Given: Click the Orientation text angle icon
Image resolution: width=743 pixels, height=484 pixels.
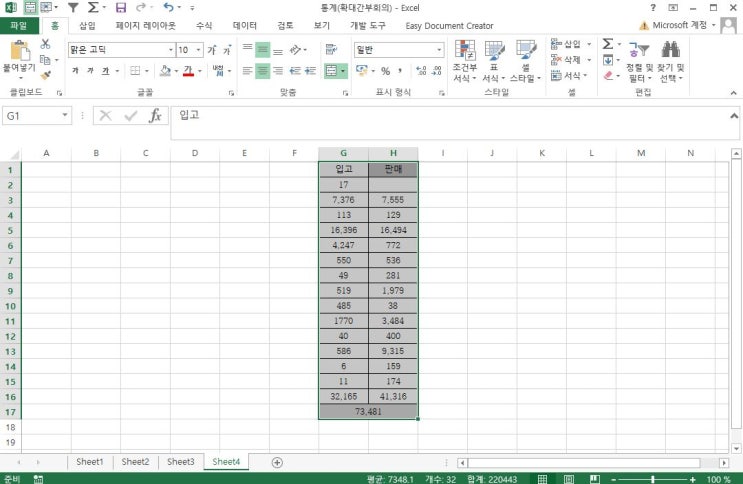Looking at the screenshot, I should click(x=296, y=49).
